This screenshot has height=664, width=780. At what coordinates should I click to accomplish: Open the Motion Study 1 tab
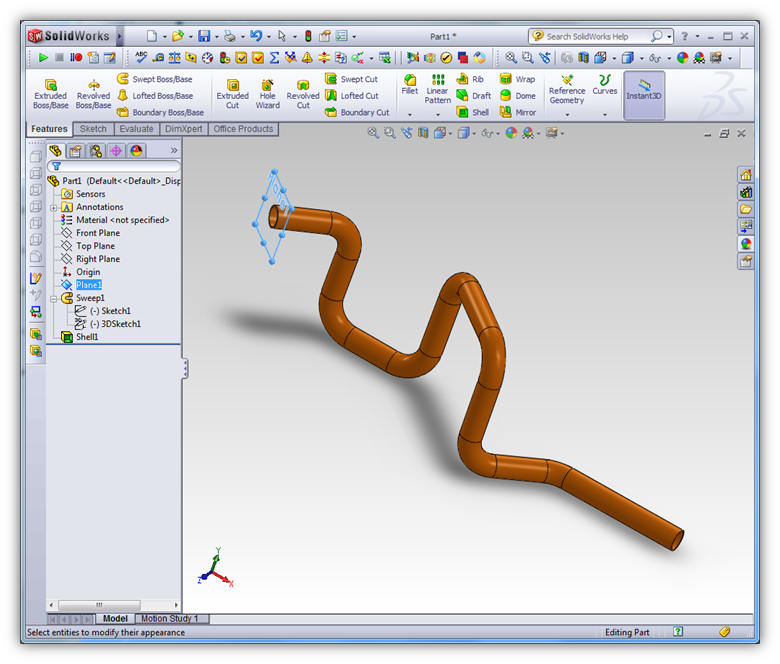point(169,619)
